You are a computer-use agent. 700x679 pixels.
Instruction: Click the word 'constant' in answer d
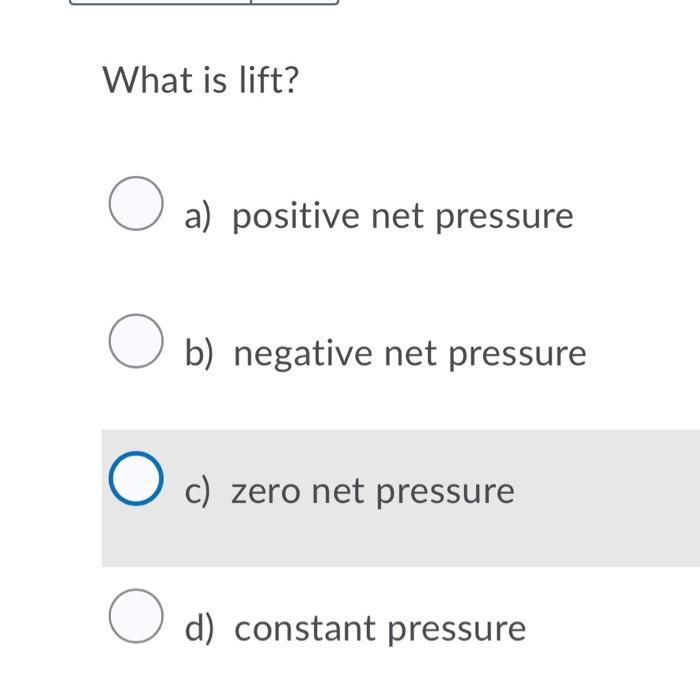pos(305,629)
